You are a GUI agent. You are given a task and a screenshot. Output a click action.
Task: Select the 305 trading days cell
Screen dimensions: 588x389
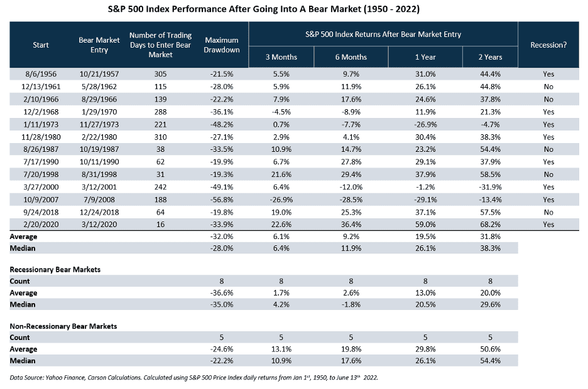(160, 73)
